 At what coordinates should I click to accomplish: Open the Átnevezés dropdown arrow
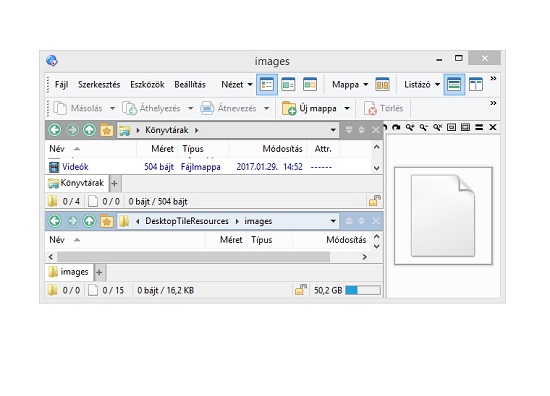pyautogui.click(x=267, y=108)
